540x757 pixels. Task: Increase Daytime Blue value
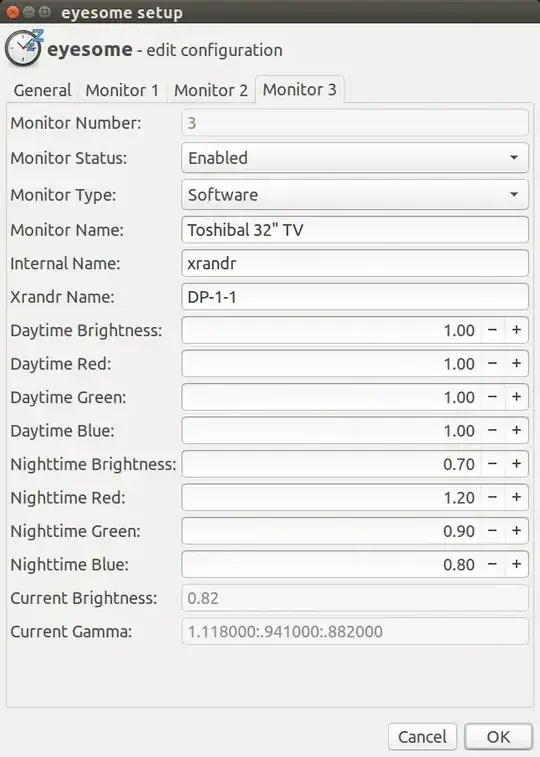[516, 430]
